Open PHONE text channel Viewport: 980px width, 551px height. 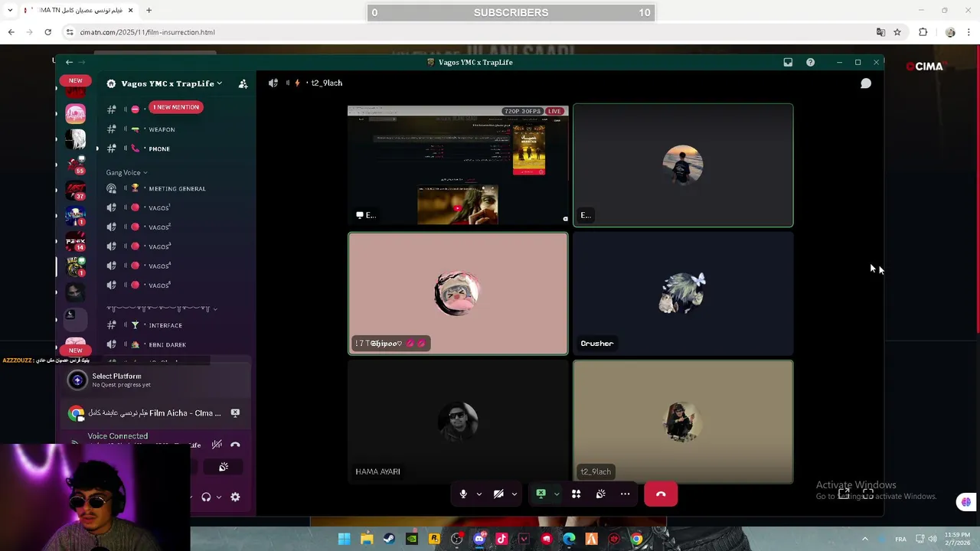[177, 148]
